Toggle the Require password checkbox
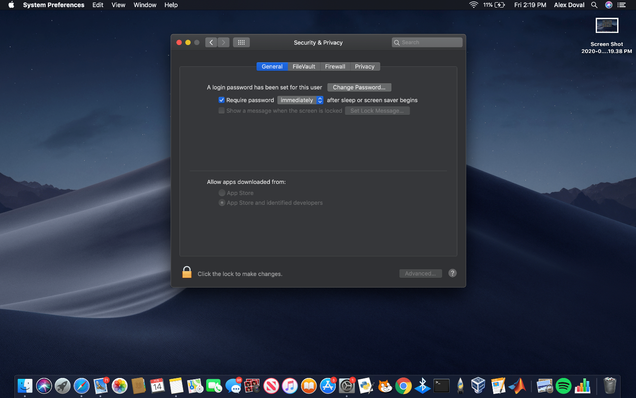The width and height of the screenshot is (636, 398). (221, 100)
